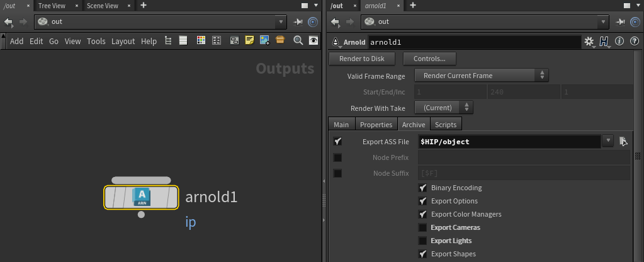Open the Layout menu
644x262 pixels.
[x=123, y=41]
